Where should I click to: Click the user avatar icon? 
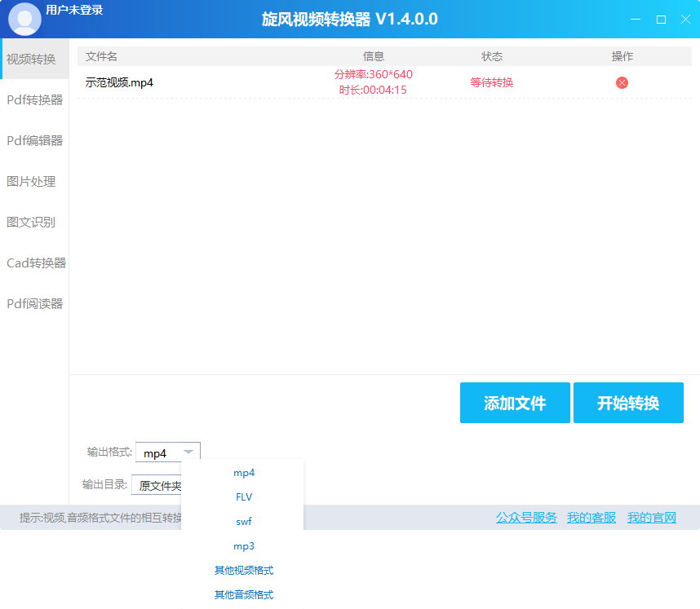tap(24, 20)
